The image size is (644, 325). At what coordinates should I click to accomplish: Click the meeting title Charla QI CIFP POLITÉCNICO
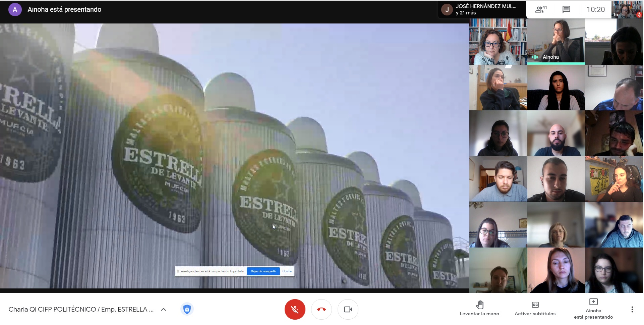[81, 309]
